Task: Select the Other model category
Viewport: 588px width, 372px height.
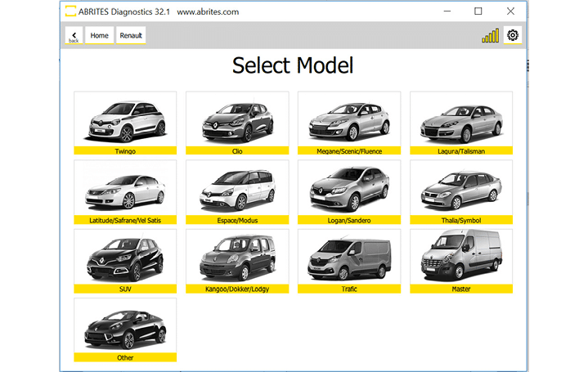Action: (x=125, y=329)
